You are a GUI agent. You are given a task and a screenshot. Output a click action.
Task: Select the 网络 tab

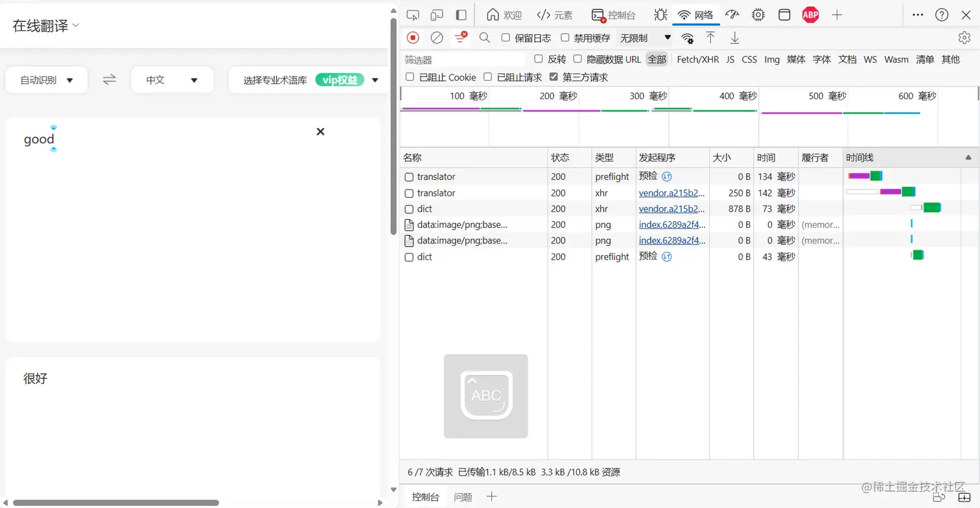pyautogui.click(x=695, y=15)
